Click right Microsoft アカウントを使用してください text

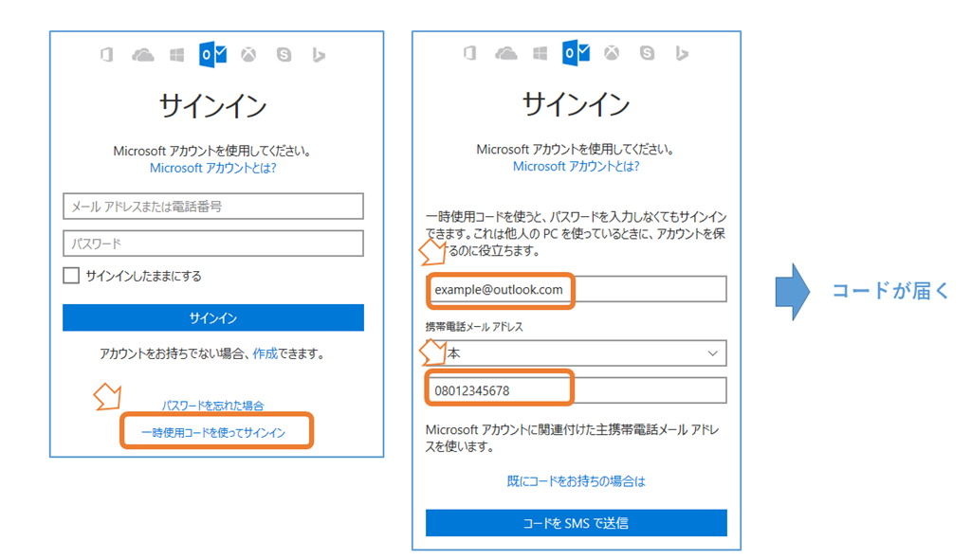(576, 149)
